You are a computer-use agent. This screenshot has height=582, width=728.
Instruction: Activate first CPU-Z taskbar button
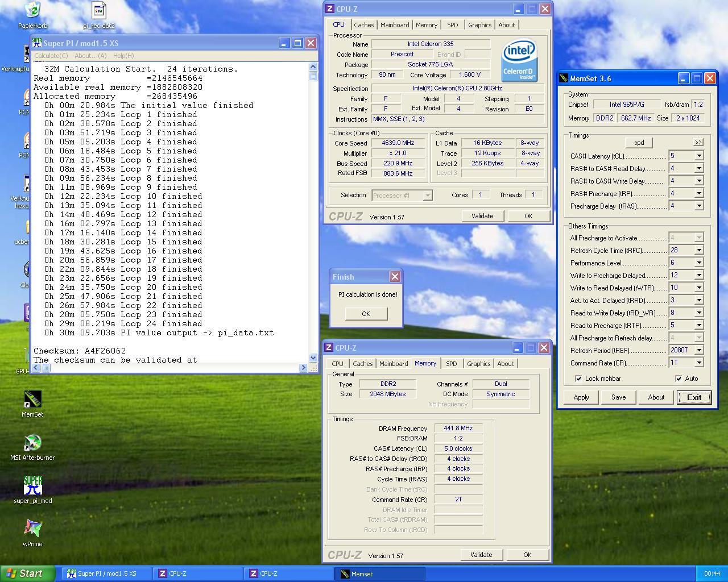click(197, 574)
